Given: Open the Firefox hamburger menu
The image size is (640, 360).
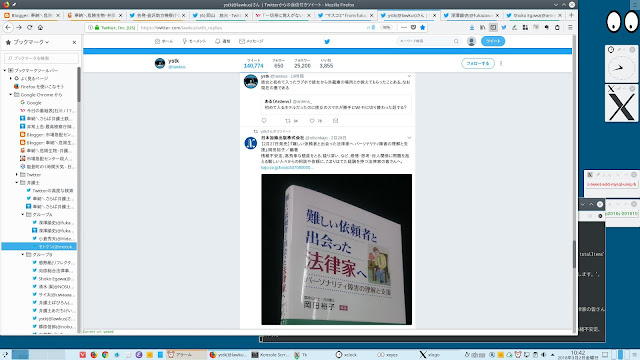Looking at the screenshot, I should [570, 27].
